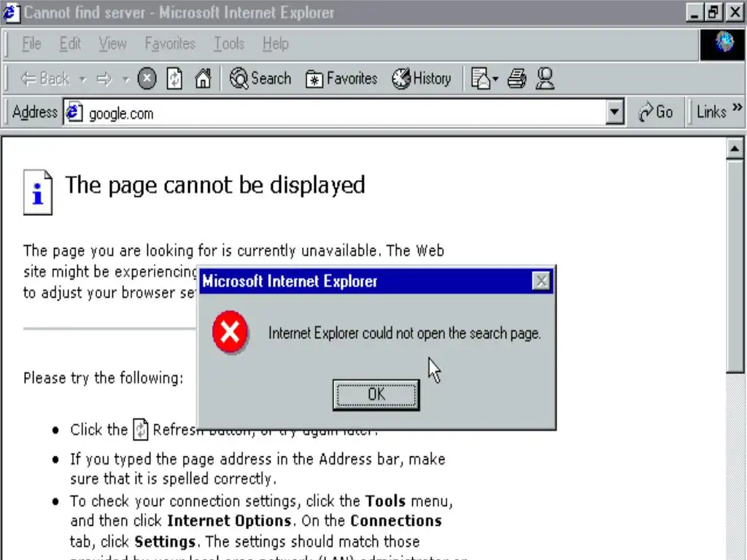Click the 'could not open the search page' message
Image resolution: width=747 pixels, height=560 pixels.
click(404, 332)
